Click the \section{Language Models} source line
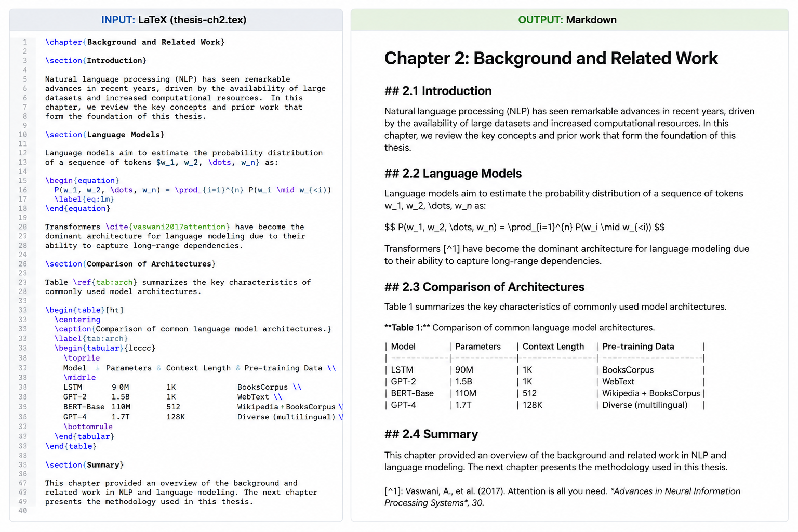This screenshot has height=532, width=798. (105, 135)
